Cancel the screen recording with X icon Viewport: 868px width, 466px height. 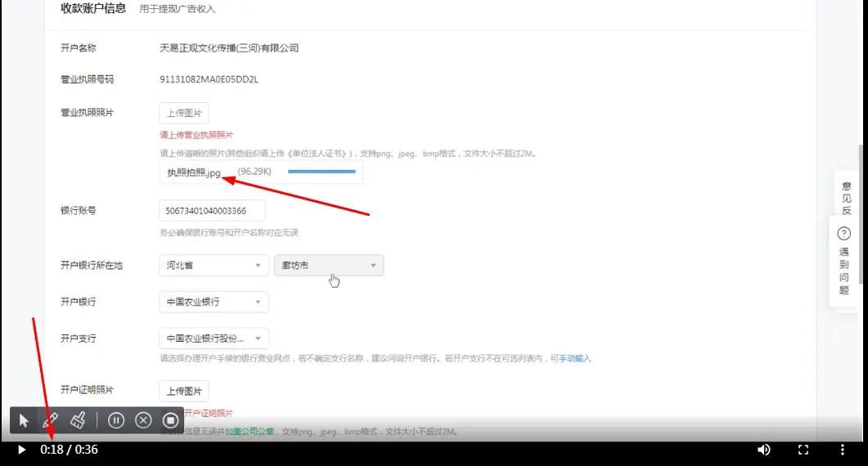[143, 420]
